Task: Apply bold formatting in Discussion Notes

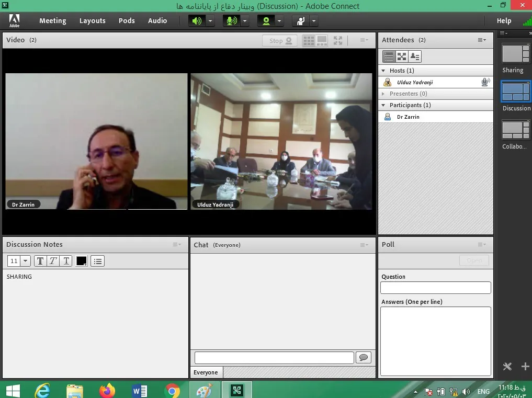Action: (x=40, y=261)
